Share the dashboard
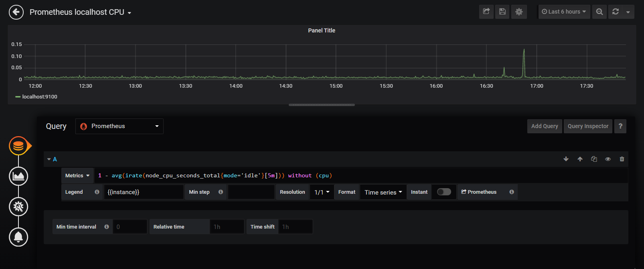The image size is (644, 269). coord(486,12)
